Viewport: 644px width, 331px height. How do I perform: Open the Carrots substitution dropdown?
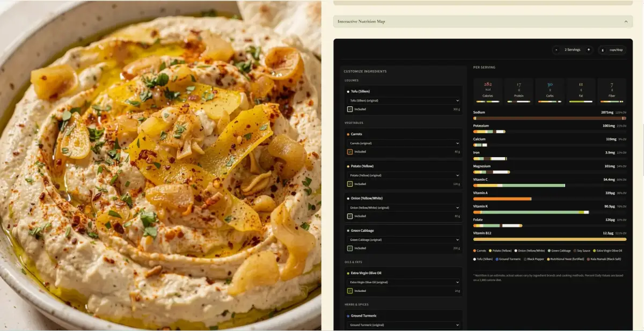(404, 143)
